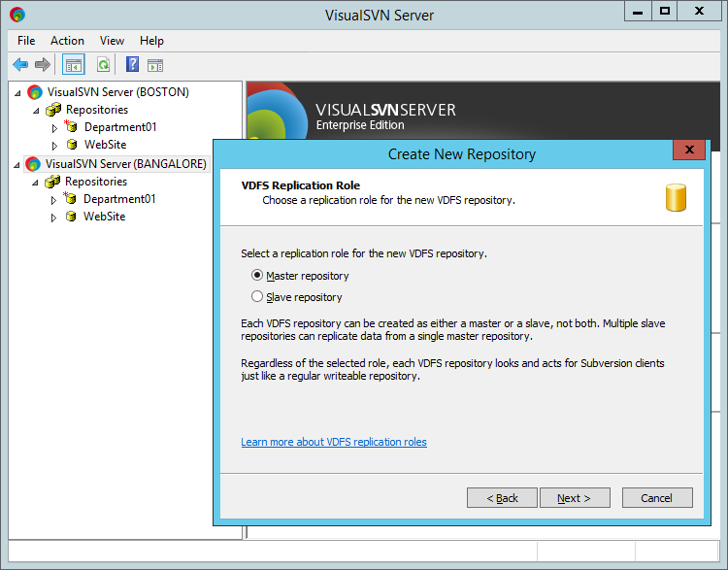
Task: Close the Create New Repository dialog
Action: click(689, 150)
